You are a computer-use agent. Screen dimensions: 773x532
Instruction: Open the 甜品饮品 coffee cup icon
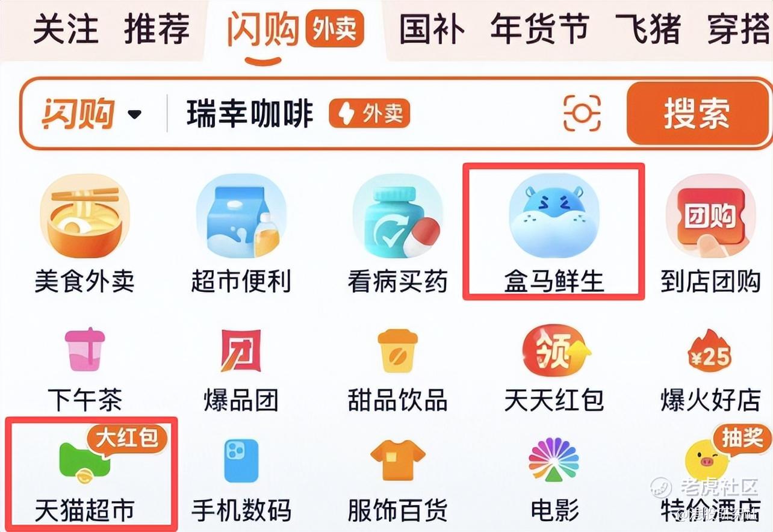[397, 350]
